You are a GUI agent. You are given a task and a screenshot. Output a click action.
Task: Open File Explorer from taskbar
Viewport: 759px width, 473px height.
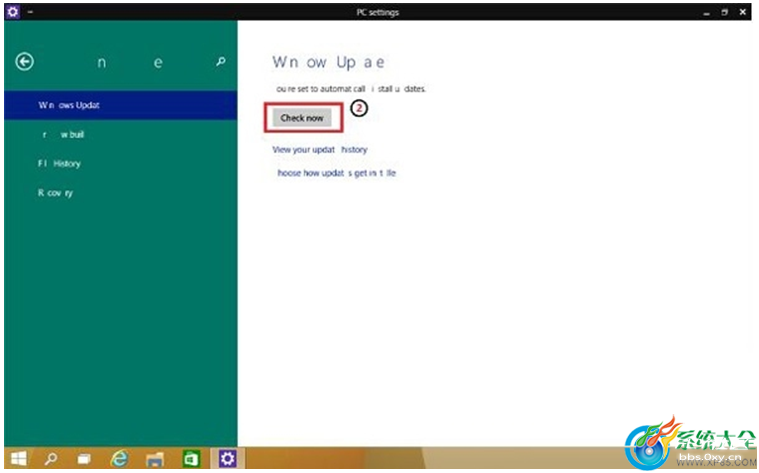pyautogui.click(x=155, y=458)
